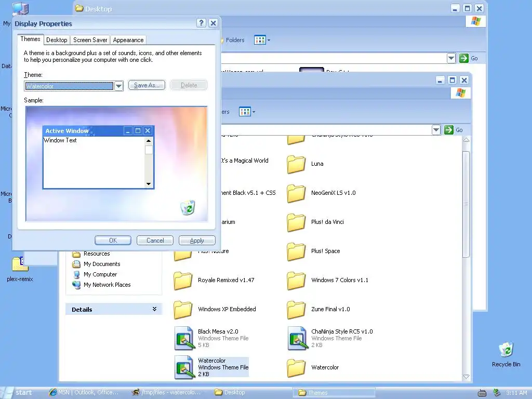Apply the selected theme
The image size is (532, 399).
197,240
